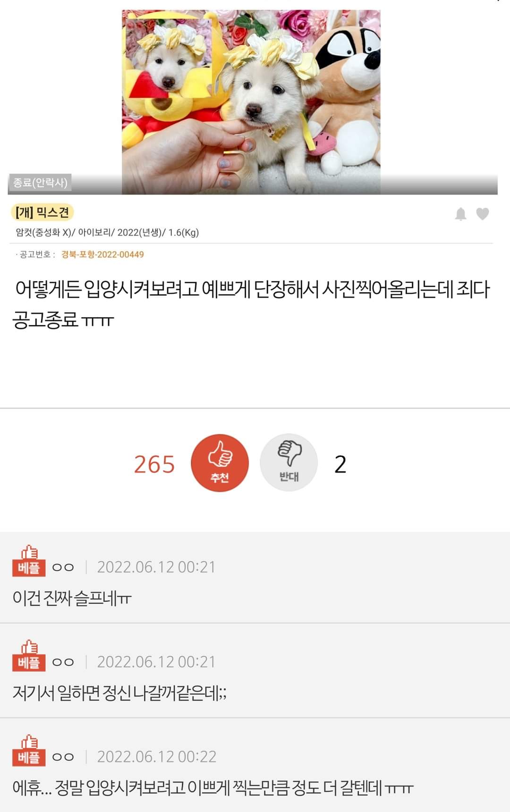Viewport: 510px width, 812px height.
Task: Toggle the notification bell icon
Action: [x=460, y=214]
